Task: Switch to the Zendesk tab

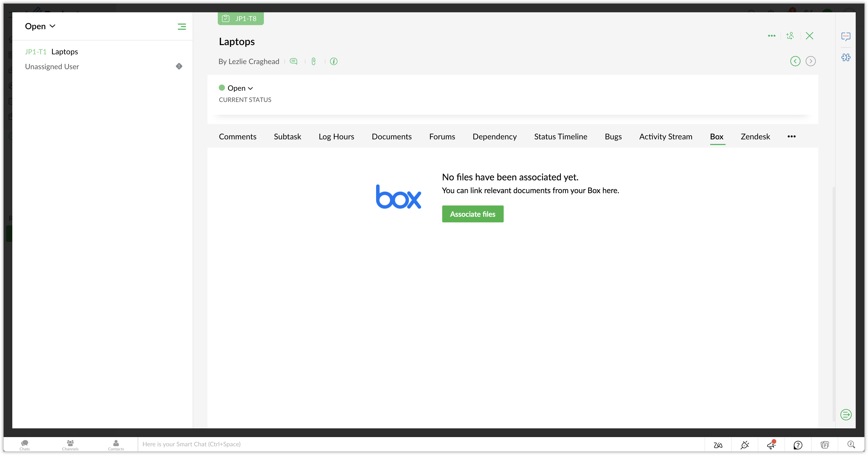Action: 755,137
